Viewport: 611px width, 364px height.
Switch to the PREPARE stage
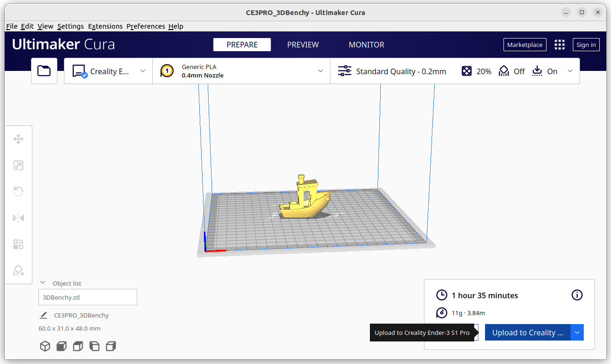tap(242, 45)
